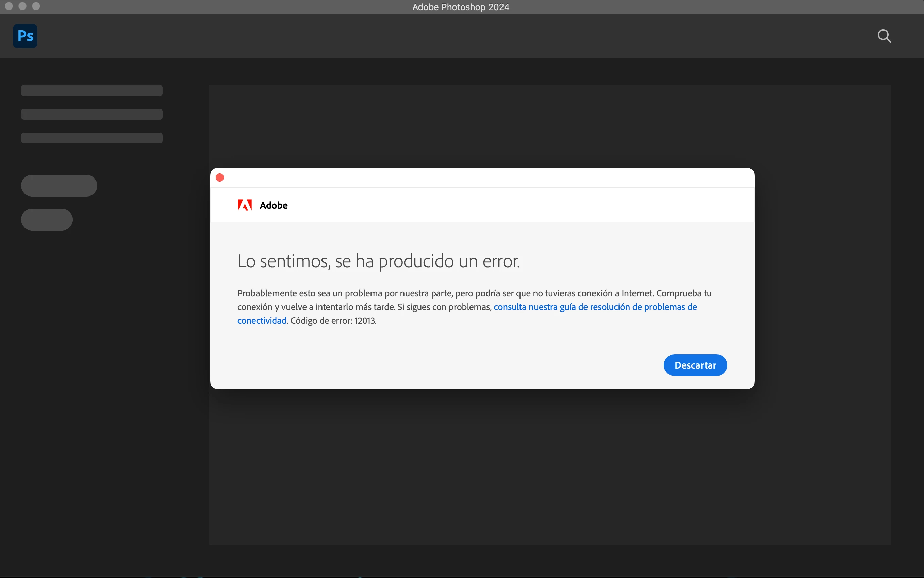Click the Photoshop Ps logo icon
924x578 pixels.
(25, 36)
